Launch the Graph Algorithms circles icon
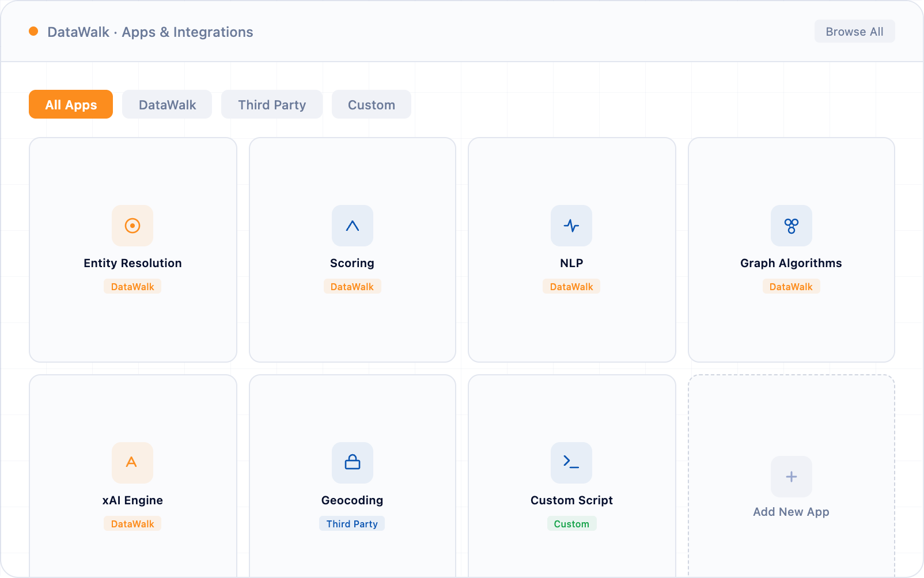 click(x=792, y=226)
